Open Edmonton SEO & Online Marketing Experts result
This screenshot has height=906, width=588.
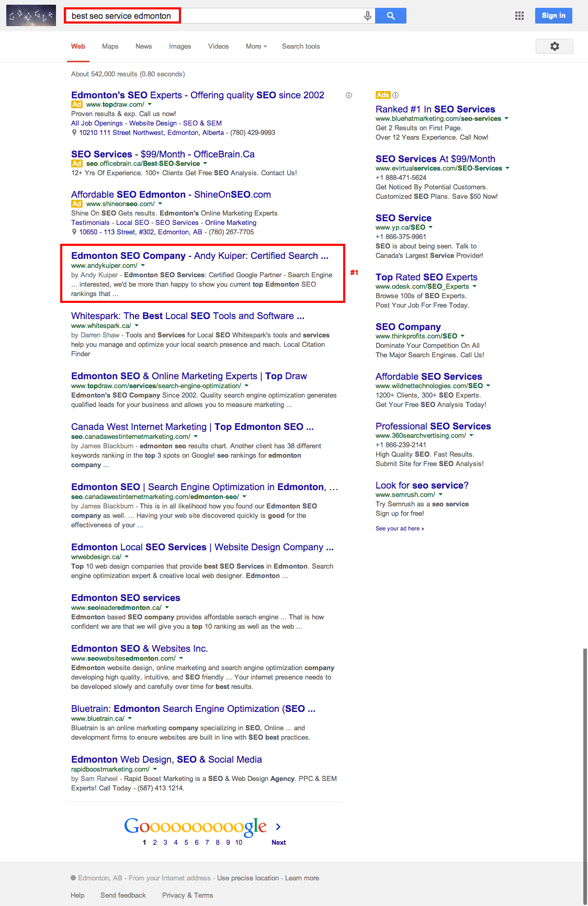(x=189, y=376)
